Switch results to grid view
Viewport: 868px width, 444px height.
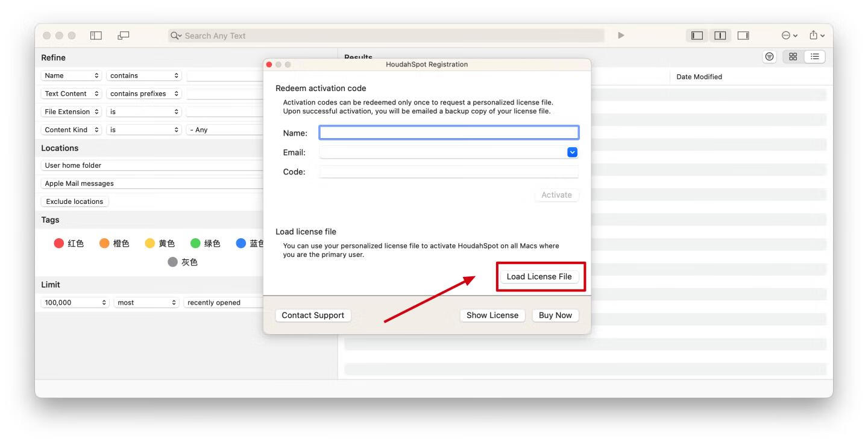793,56
